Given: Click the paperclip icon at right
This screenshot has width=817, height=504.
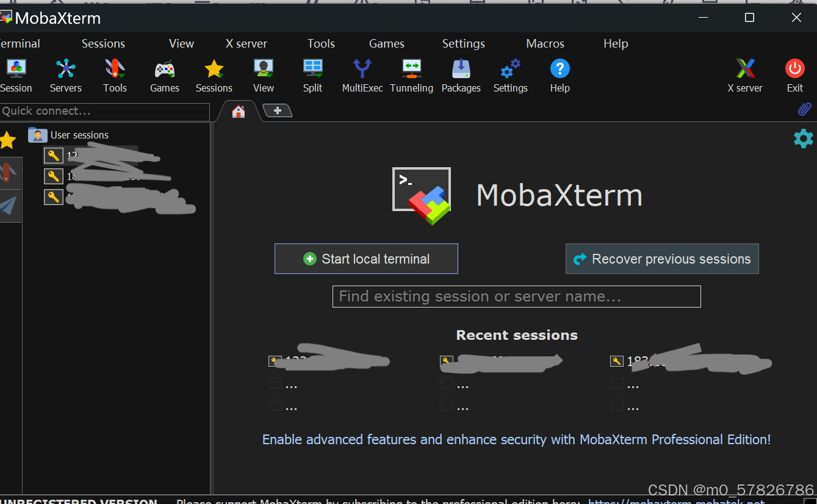Looking at the screenshot, I should [x=805, y=109].
